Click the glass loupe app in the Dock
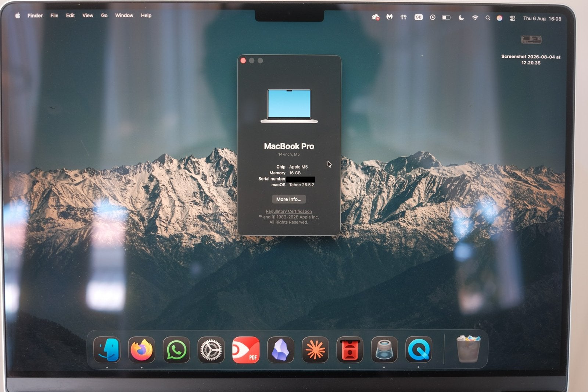Screen dimensions: 588x392 click(x=384, y=350)
